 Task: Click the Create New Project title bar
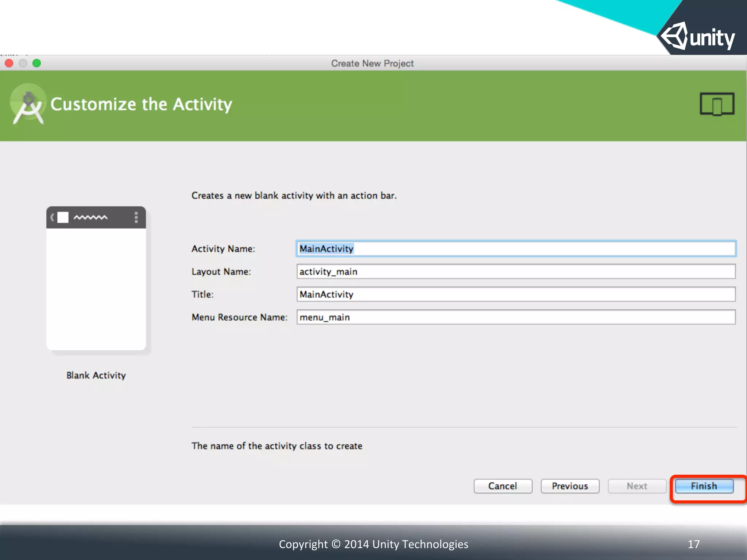tap(372, 63)
